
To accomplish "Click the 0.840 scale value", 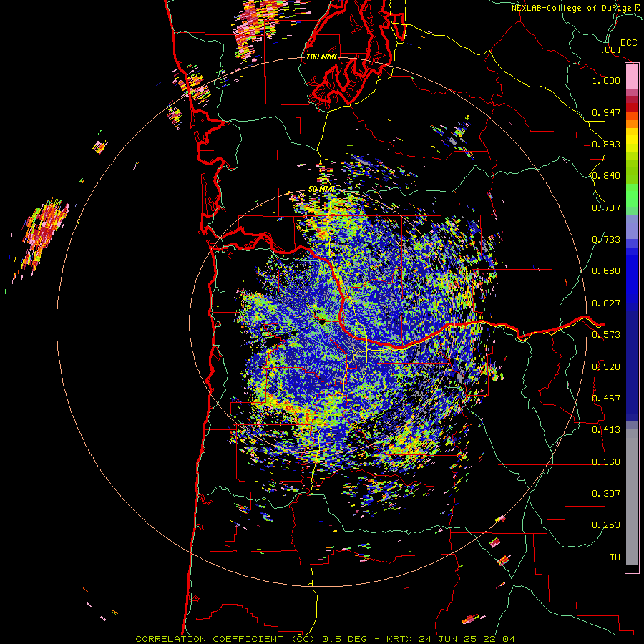I will pos(606,176).
